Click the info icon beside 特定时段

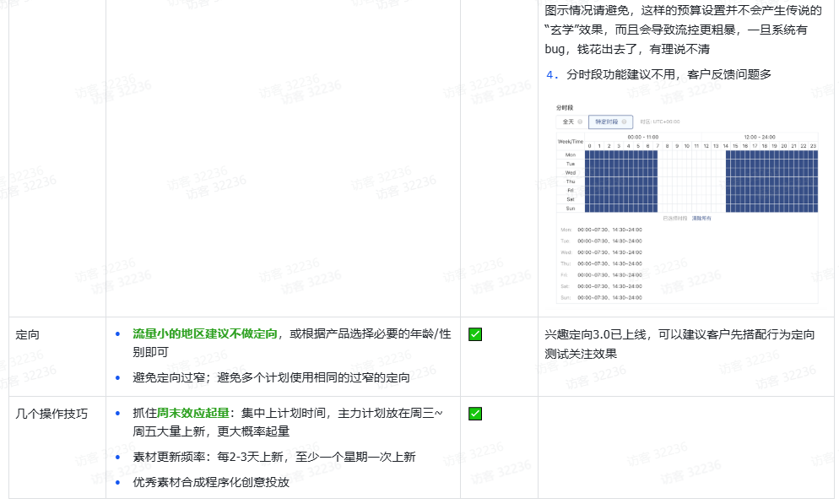(x=625, y=122)
